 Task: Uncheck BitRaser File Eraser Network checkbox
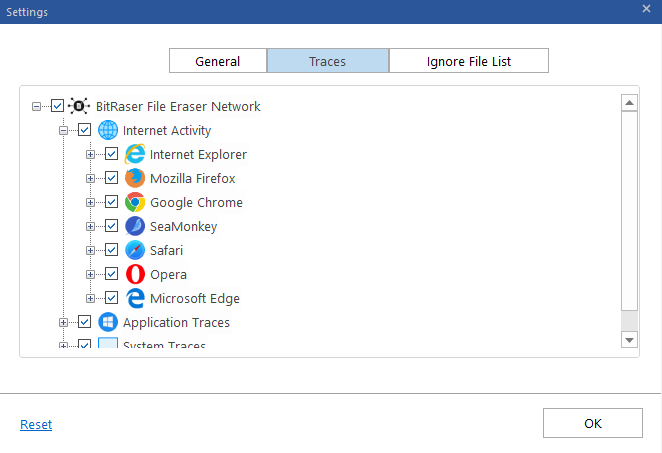click(x=57, y=106)
